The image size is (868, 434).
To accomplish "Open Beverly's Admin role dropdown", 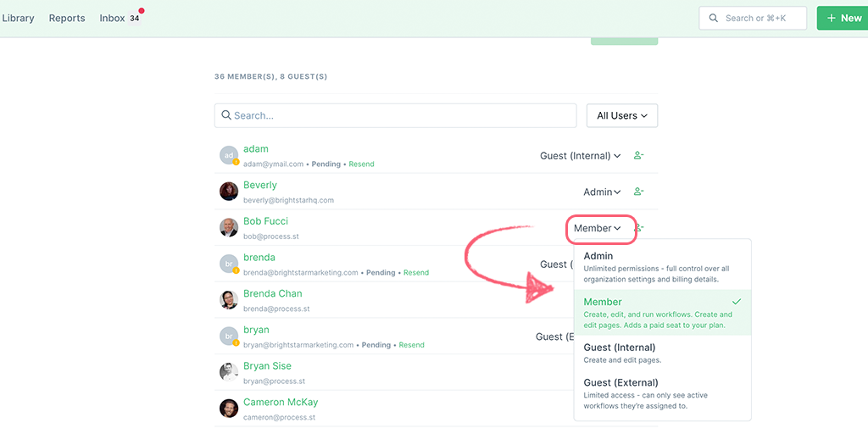I will coord(602,192).
